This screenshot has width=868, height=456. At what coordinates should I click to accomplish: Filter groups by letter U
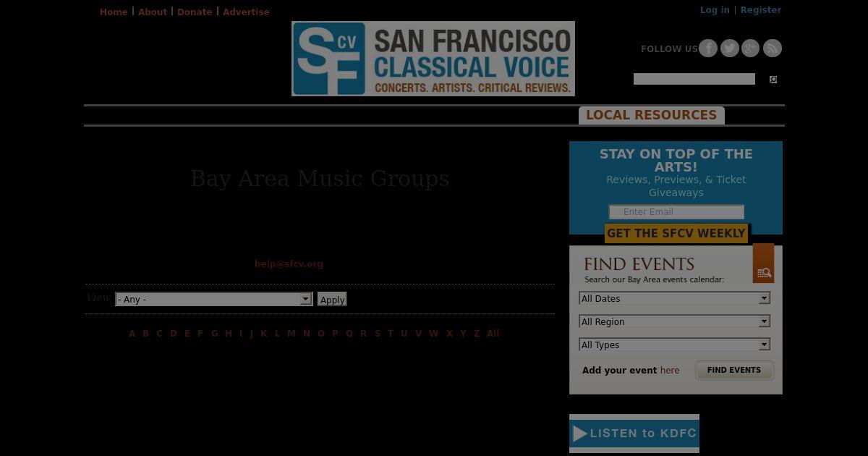[x=404, y=334]
